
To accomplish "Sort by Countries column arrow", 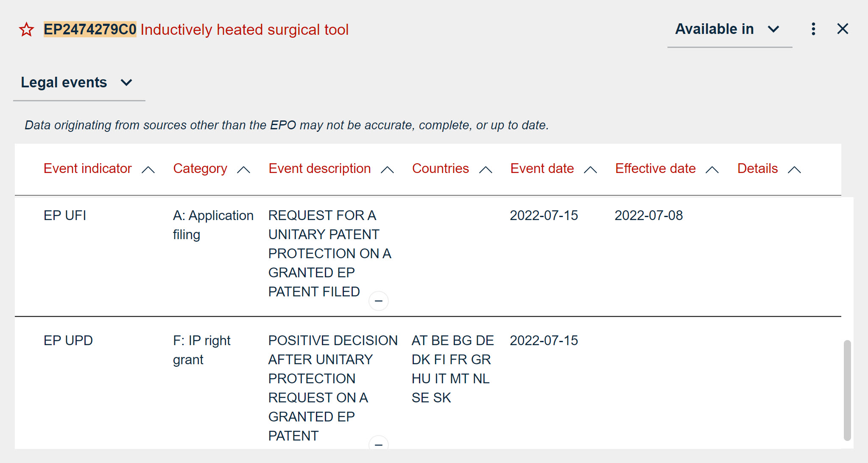I will 486,170.
